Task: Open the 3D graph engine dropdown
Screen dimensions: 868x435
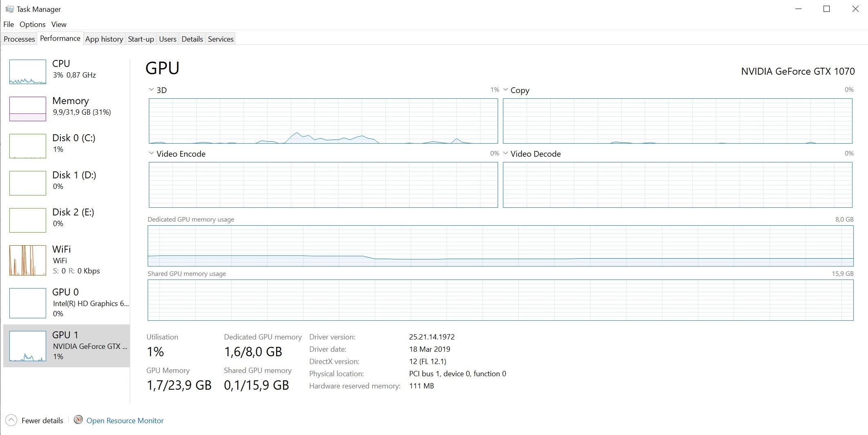Action: (151, 90)
